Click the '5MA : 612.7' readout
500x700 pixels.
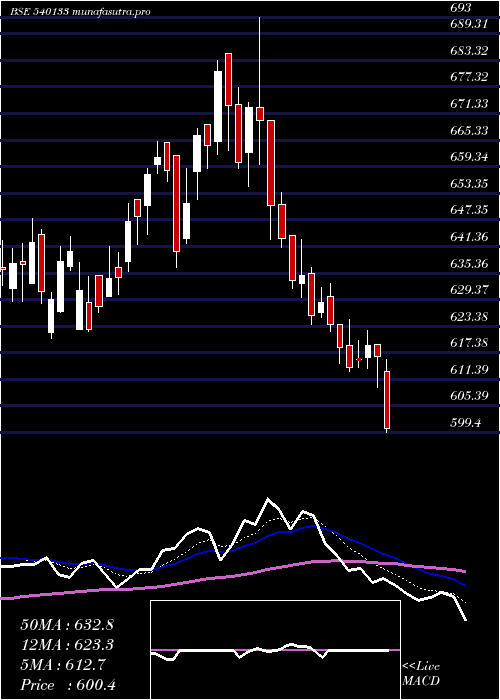click(x=63, y=665)
